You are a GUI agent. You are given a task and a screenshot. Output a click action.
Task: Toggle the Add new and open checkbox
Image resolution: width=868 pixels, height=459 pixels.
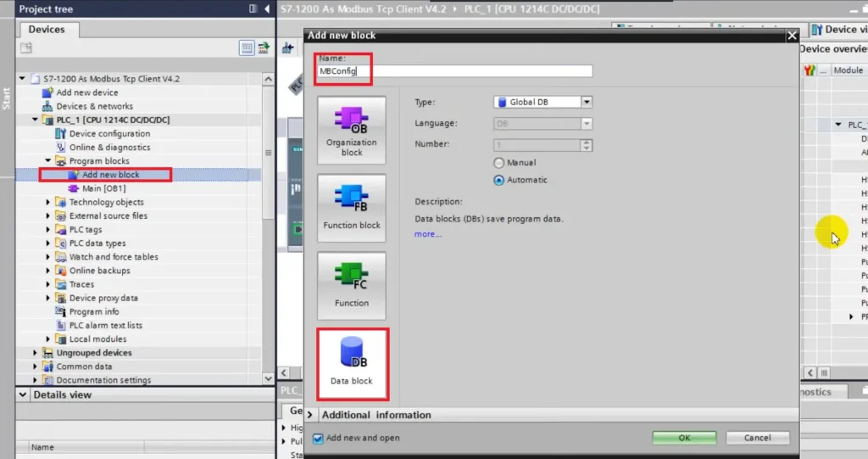click(318, 438)
